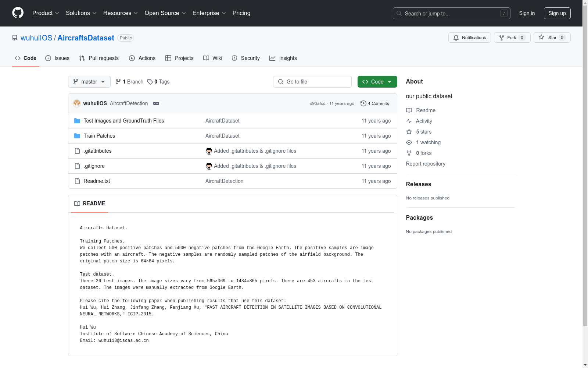
Task: Focus the Search or jump to field
Action: pos(451,13)
